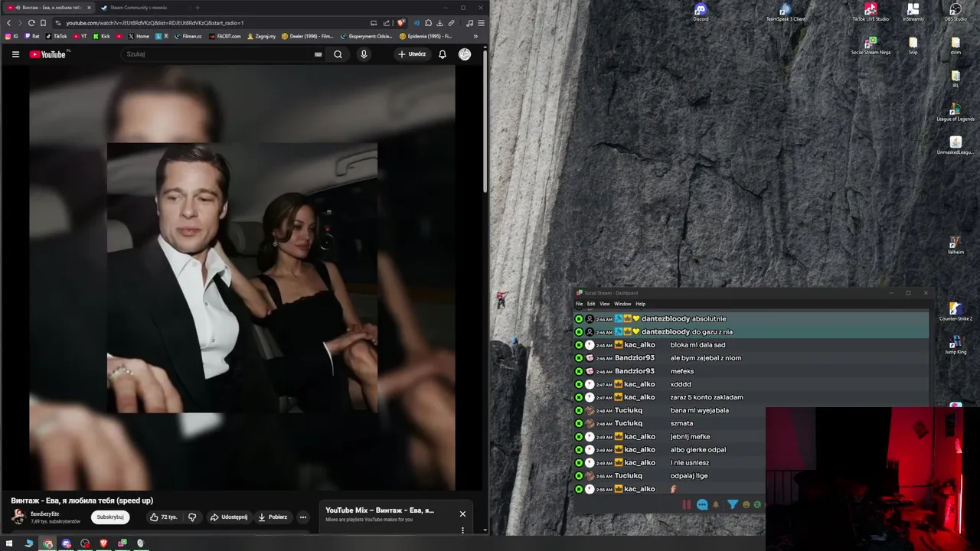This screenshot has width=980, height=551.
Task: Open the YouTube account avatar menu
Action: (x=465, y=54)
